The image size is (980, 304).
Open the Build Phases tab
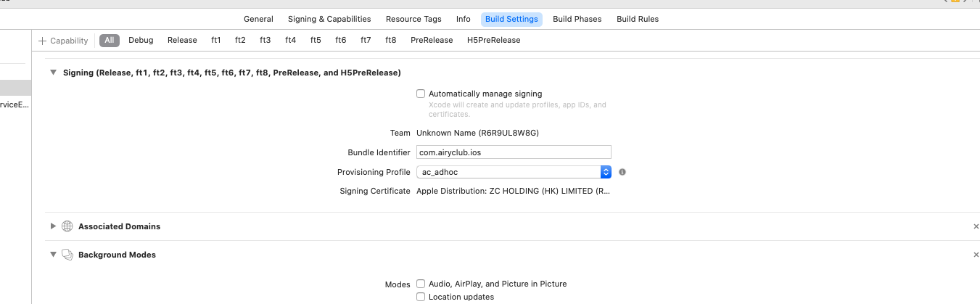(577, 19)
